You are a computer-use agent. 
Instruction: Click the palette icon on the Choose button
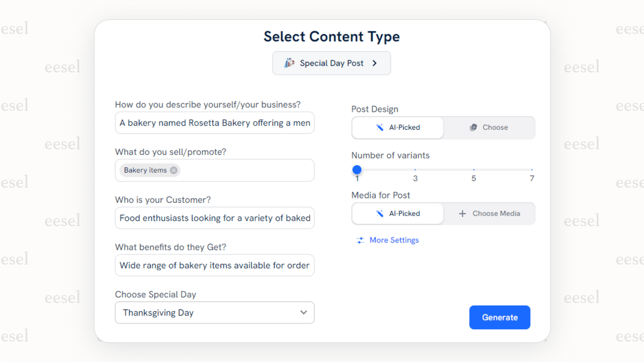[x=473, y=128]
